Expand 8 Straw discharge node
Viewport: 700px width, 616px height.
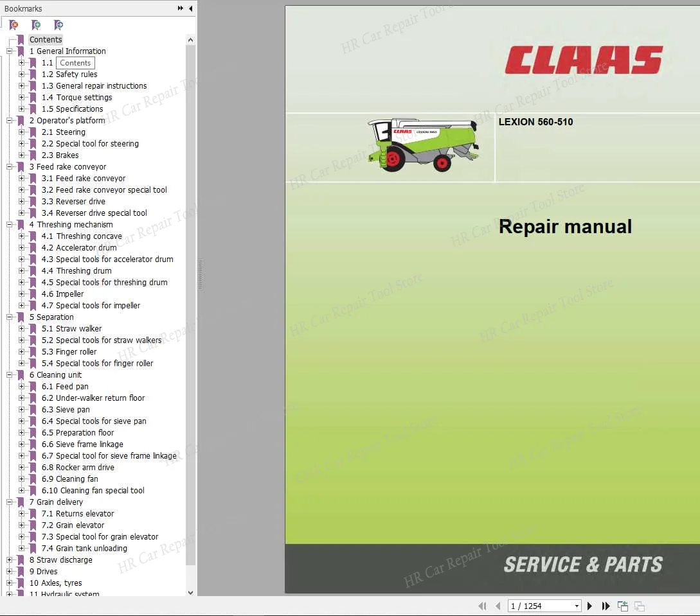click(10, 560)
